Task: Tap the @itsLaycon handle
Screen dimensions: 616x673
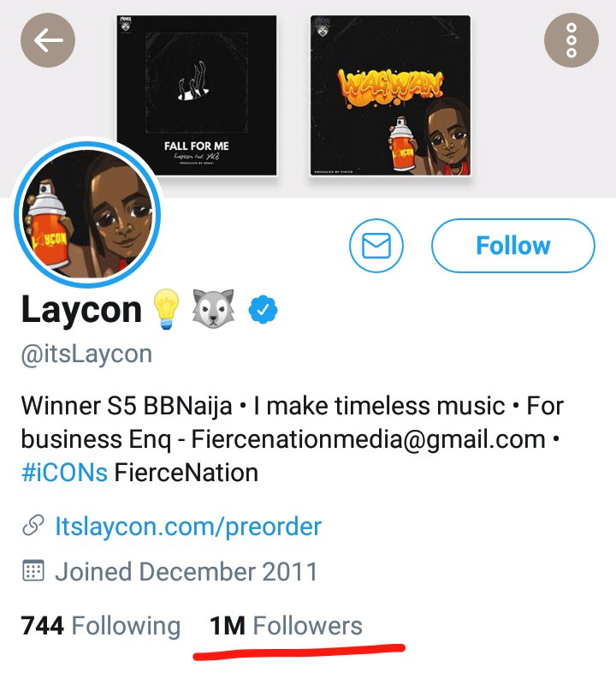Action: pos(86,354)
